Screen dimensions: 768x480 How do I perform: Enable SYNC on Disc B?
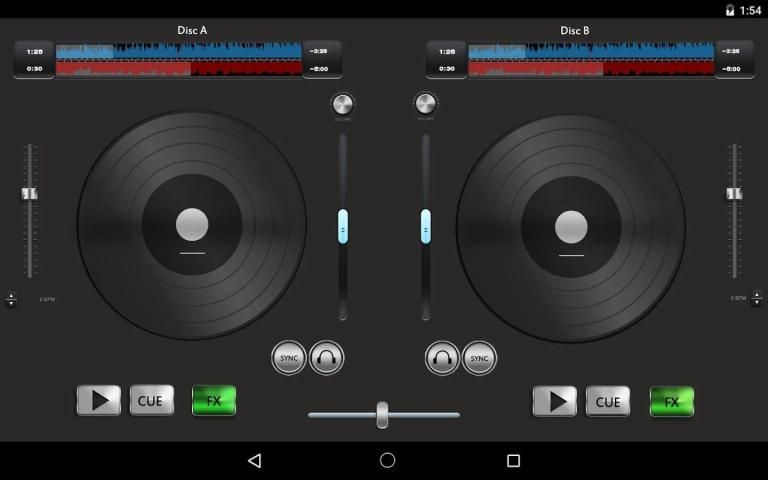pyautogui.click(x=479, y=357)
